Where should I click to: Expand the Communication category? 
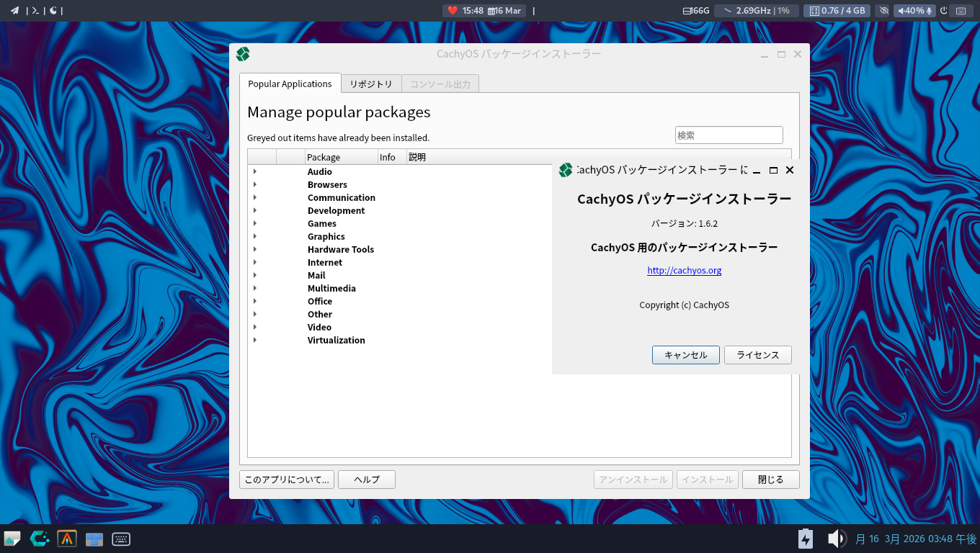tap(254, 197)
